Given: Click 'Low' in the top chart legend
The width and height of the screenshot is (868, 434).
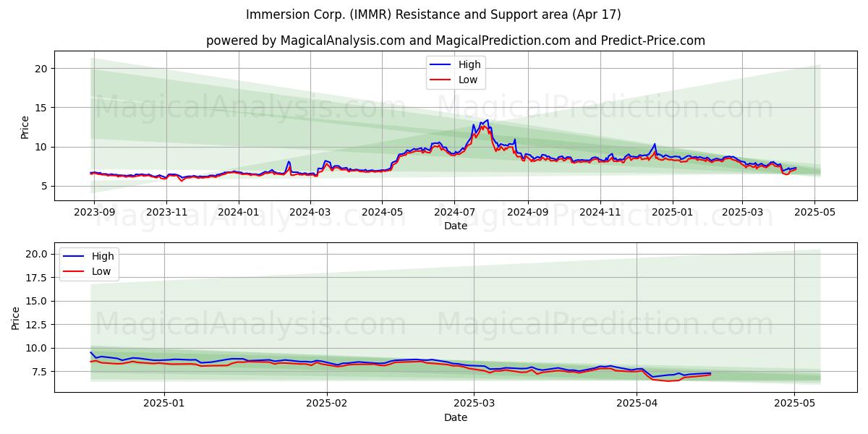Looking at the screenshot, I should click(468, 80).
